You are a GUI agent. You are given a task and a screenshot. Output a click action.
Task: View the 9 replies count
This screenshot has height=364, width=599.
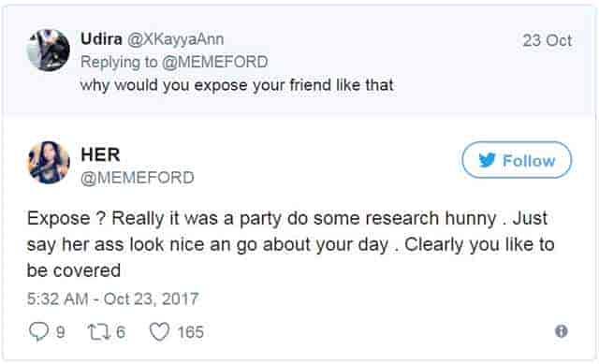[x=60, y=332]
